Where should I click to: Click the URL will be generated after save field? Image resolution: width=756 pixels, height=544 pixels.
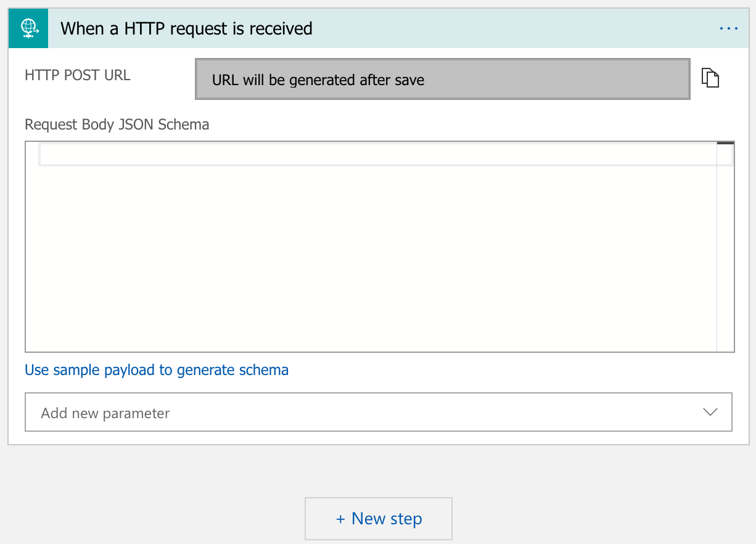tap(443, 79)
